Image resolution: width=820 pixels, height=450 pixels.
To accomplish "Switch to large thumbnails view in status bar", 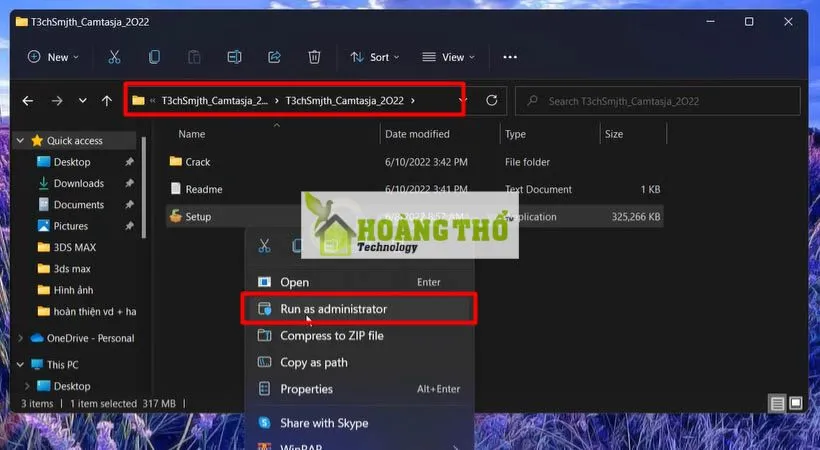I will pyautogui.click(x=795, y=403).
